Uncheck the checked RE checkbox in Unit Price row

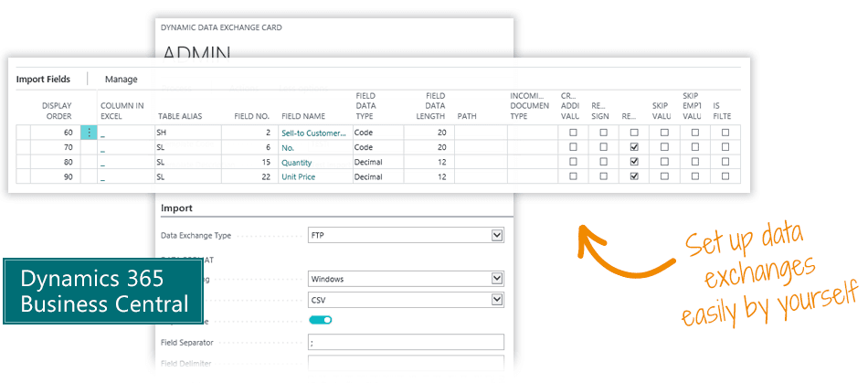634,176
